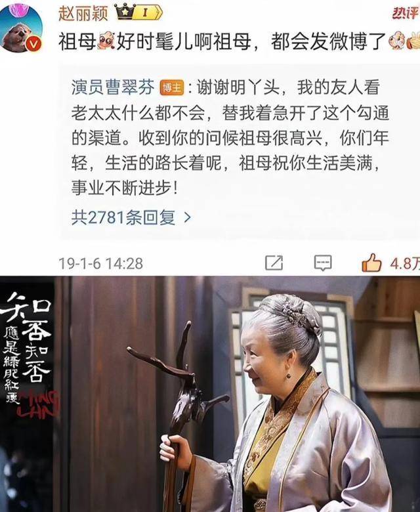Tap 曹翠芬's quoted reply text
This screenshot has width=420, height=512.
pyautogui.click(x=230, y=138)
